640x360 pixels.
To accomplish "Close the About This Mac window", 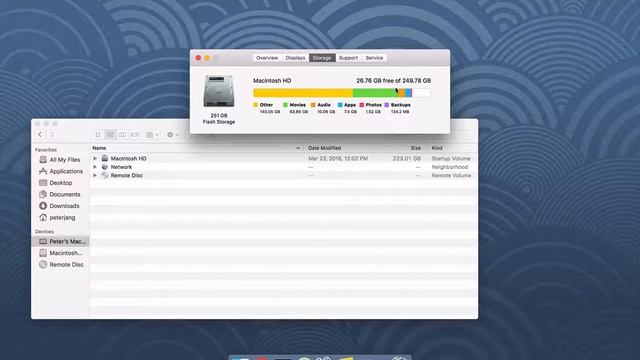I will pyautogui.click(x=198, y=58).
